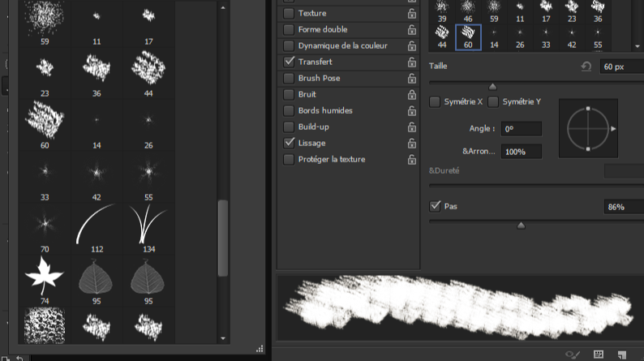The width and height of the screenshot is (644, 361).
Task: Uncheck the Pas spacing checkbox
Action: click(435, 206)
